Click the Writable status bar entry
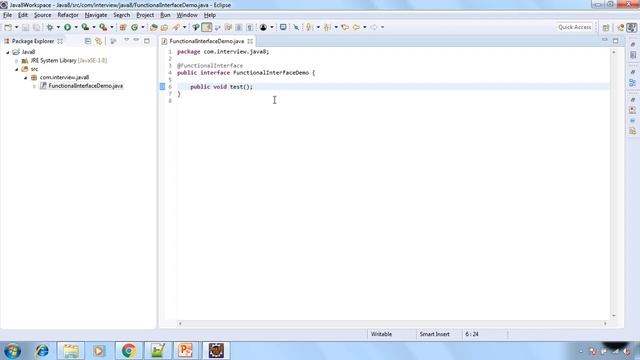 coord(381,334)
